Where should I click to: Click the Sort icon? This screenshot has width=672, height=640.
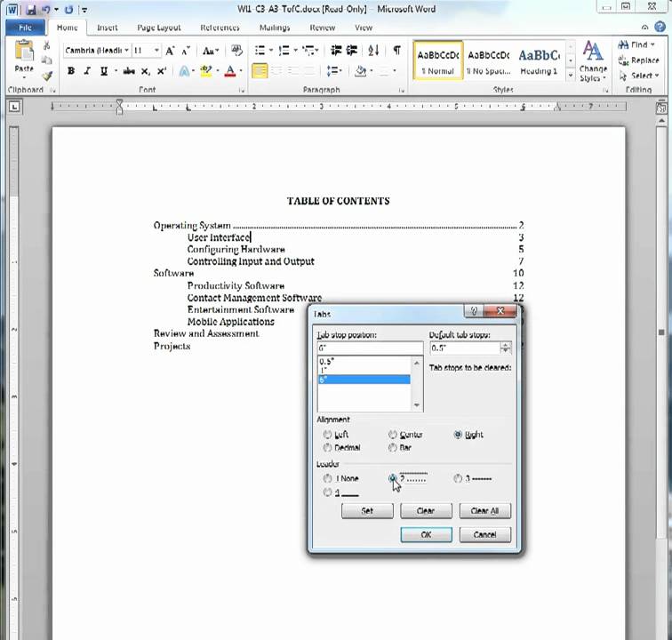coord(373,50)
